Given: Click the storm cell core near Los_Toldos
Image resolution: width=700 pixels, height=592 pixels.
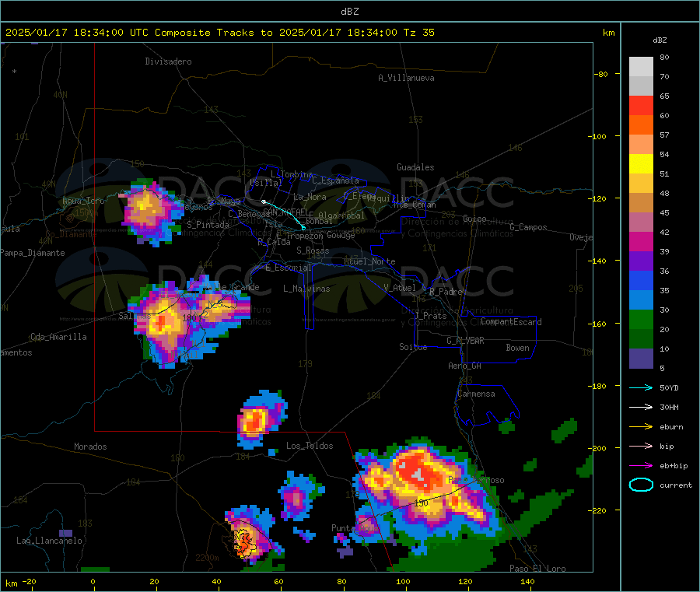Looking at the screenshot, I should pos(254,420).
